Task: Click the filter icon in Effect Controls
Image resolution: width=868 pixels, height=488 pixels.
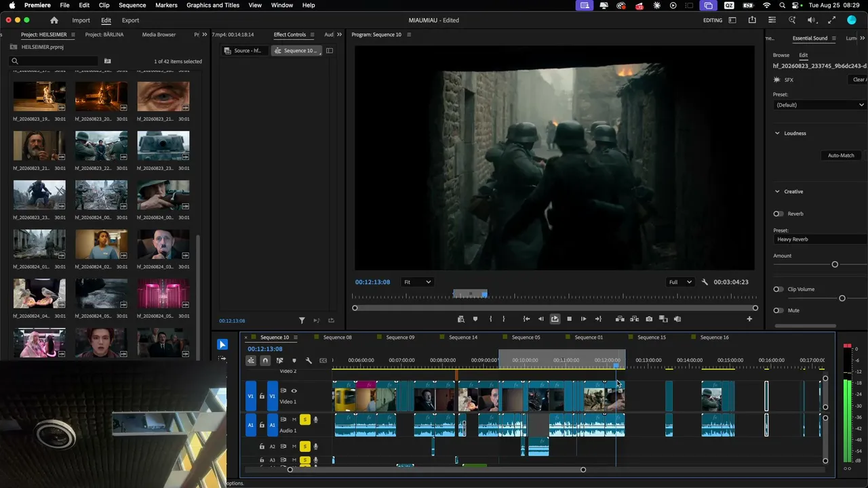Action: (x=302, y=321)
